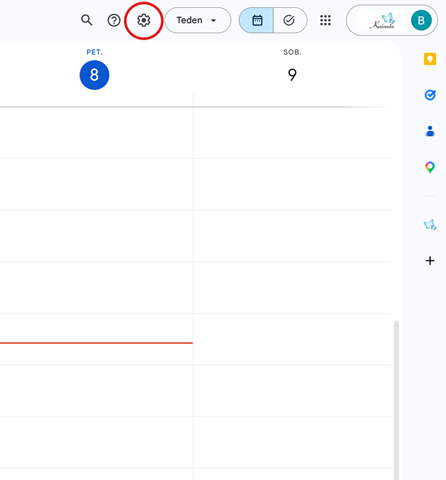Open Contacts in side panel
Viewport: 446px width, 480px height.
pyautogui.click(x=430, y=131)
